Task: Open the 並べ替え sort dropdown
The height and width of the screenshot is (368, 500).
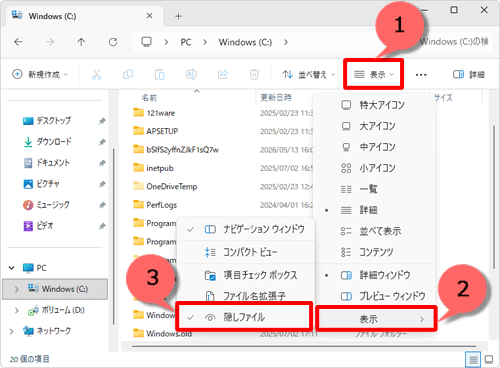Action: pos(308,74)
